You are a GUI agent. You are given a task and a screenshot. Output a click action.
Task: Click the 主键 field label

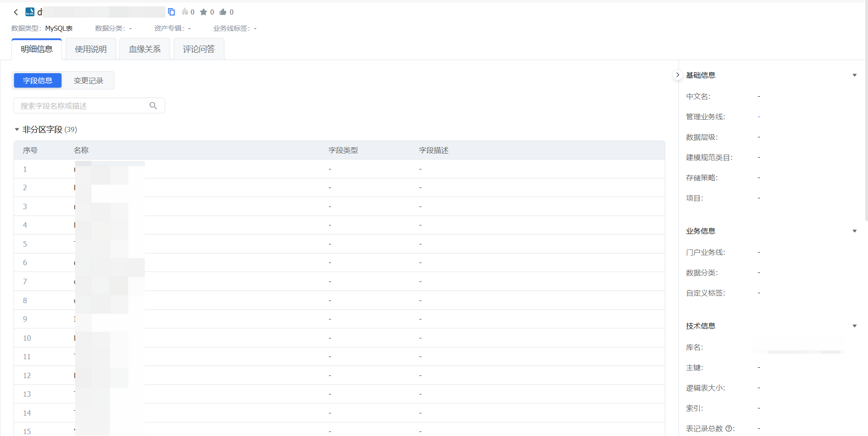[694, 367]
